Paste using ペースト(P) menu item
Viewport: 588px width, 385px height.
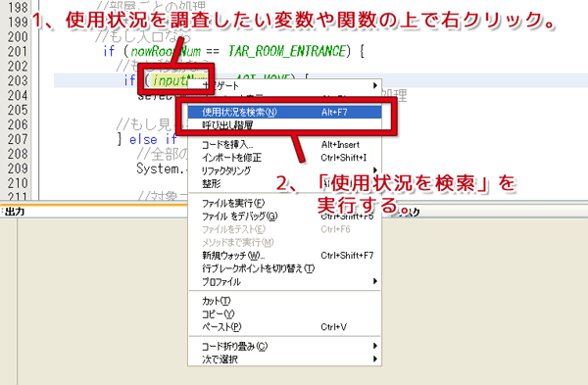[x=284, y=327]
